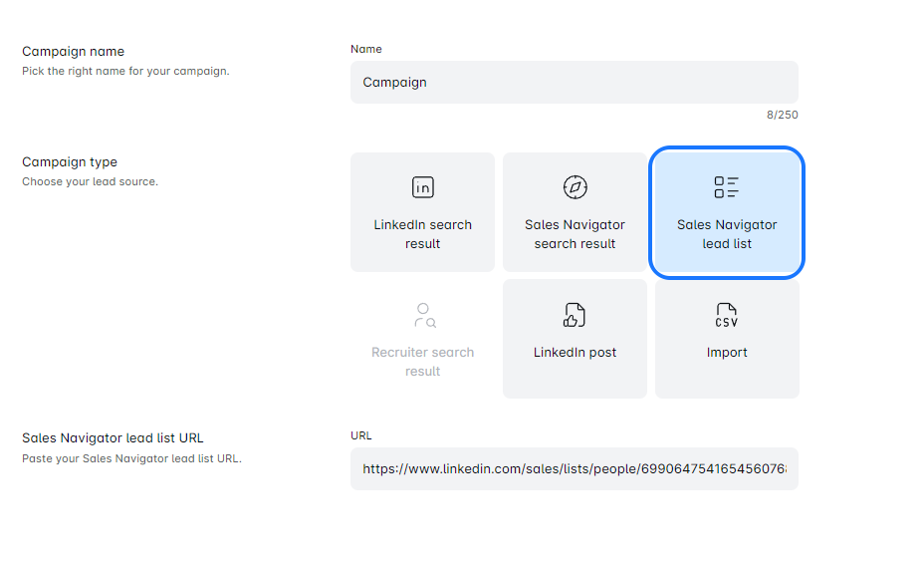
Task: Click into the lead list URL field
Action: coord(574,468)
